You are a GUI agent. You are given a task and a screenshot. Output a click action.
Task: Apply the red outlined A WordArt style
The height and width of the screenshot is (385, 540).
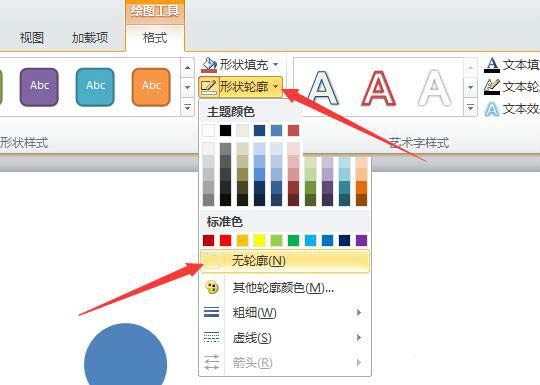click(378, 88)
